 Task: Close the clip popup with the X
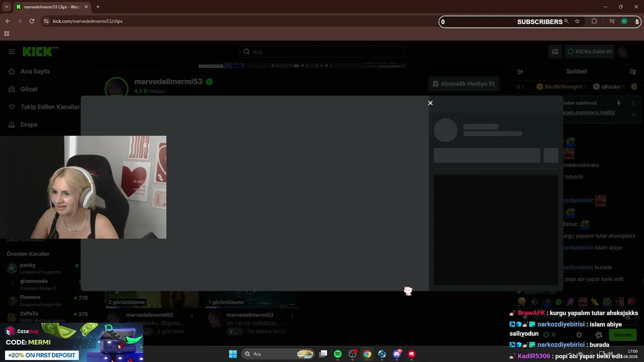430,103
